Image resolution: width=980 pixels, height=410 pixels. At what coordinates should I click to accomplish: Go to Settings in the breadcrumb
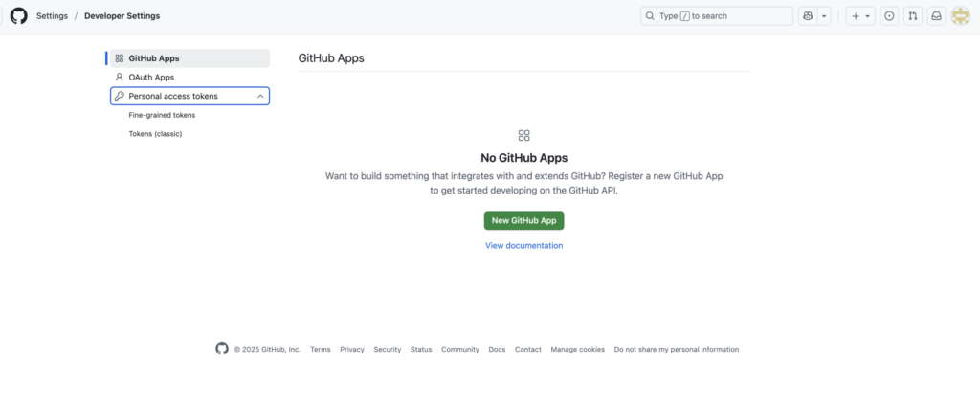(x=52, y=16)
